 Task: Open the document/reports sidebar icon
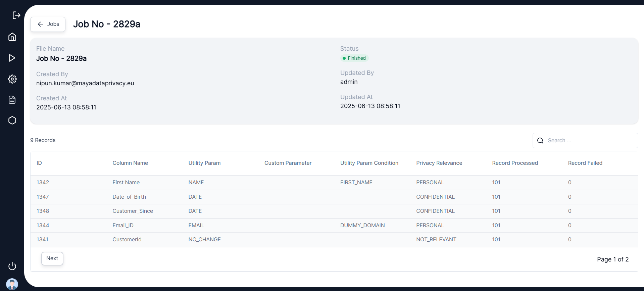(x=12, y=100)
